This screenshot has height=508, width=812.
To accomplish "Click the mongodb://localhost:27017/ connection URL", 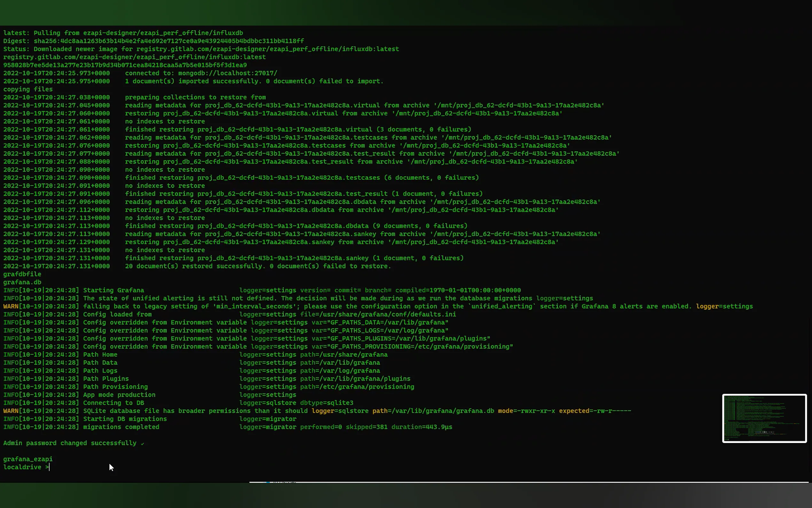I will [x=228, y=73].
